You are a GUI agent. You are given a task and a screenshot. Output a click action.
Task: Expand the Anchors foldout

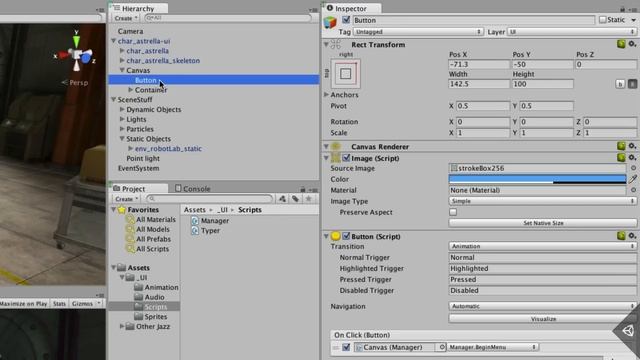(x=326, y=95)
